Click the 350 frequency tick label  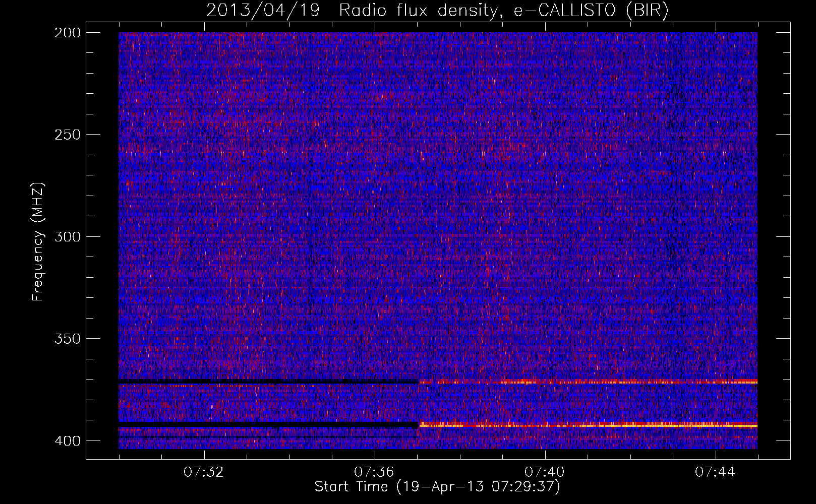coord(67,338)
